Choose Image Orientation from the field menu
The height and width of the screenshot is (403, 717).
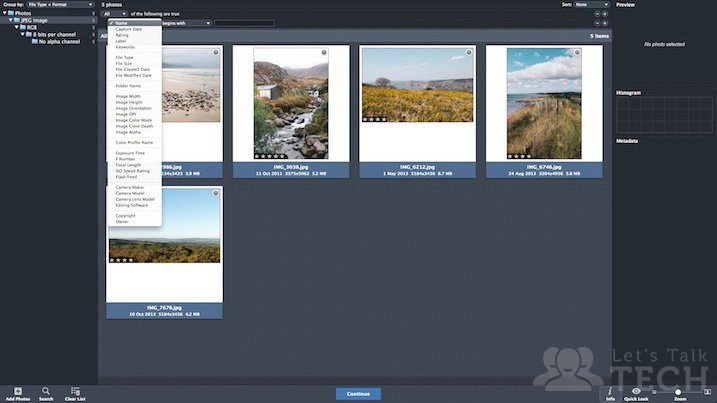[134, 108]
